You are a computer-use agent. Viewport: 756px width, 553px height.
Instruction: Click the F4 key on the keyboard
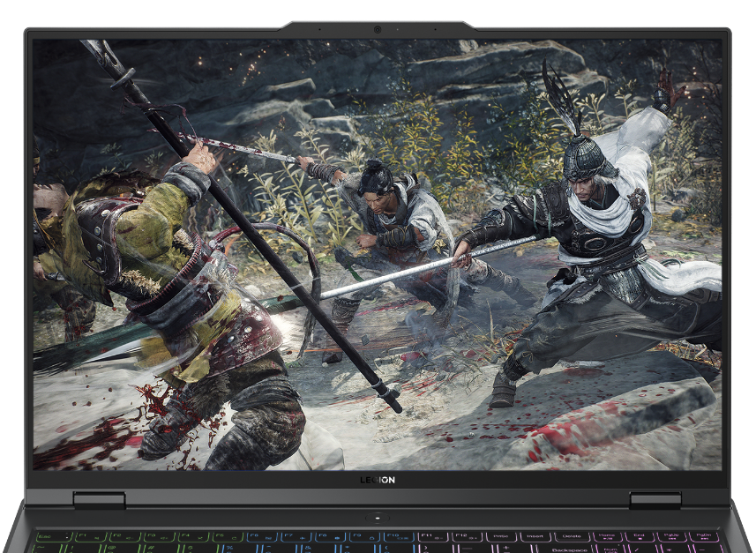click(194, 536)
